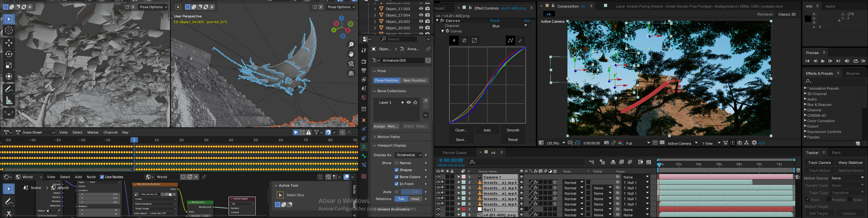The height and width of the screenshot is (218, 868).
Task: Open the Display As Octahedral dropdown
Action: [409, 155]
